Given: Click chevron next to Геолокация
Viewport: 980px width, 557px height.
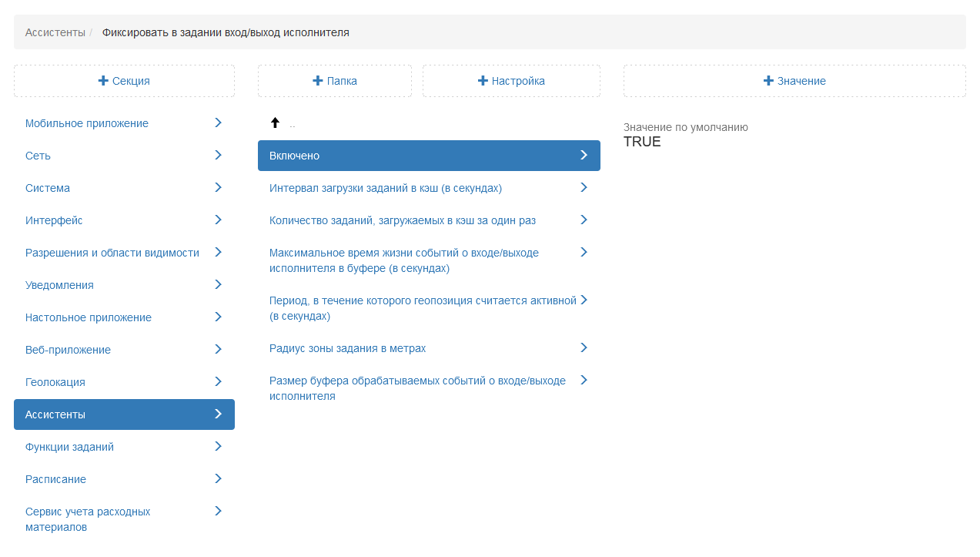Looking at the screenshot, I should coord(218,381).
